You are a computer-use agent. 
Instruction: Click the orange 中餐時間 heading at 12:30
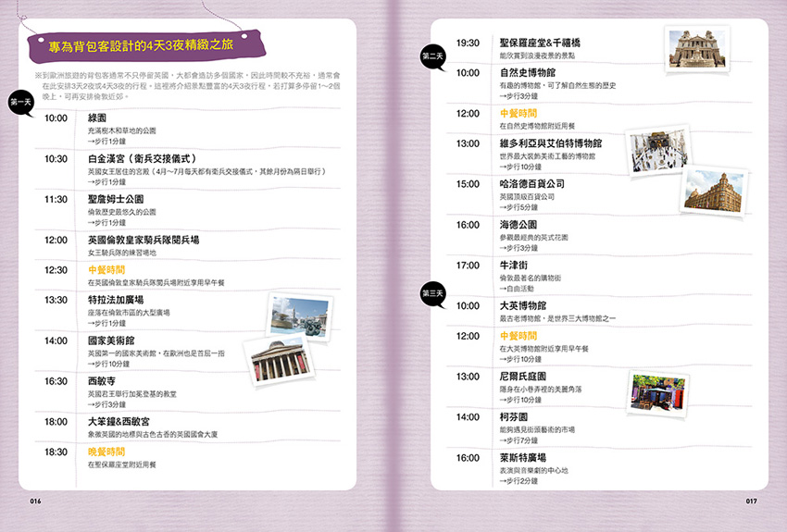[106, 270]
